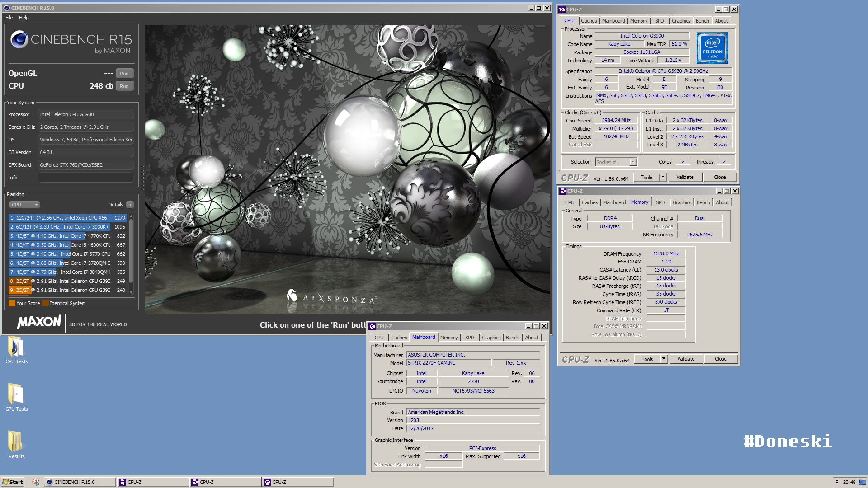Open CPU tab in Mainboard CPU-Z window
The width and height of the screenshot is (868, 488).
379,338
